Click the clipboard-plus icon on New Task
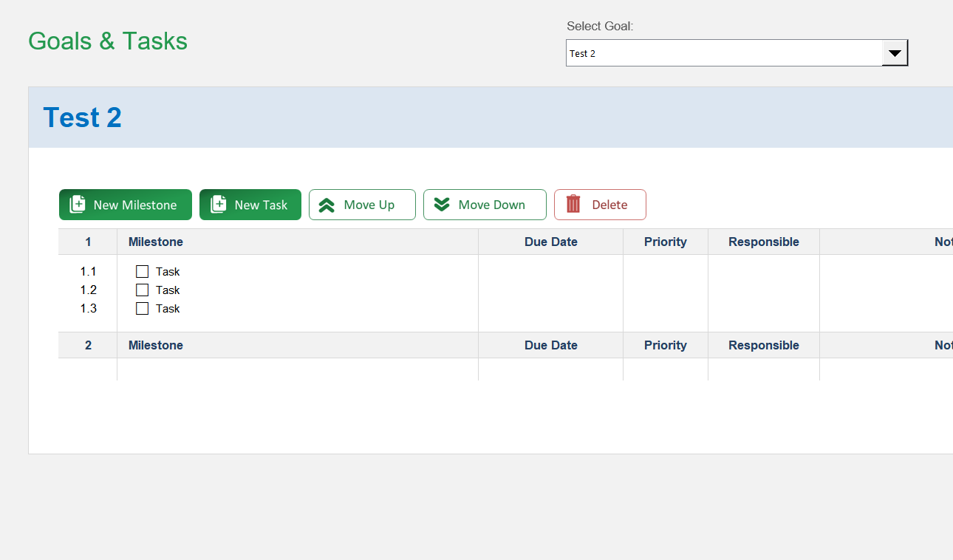This screenshot has width=953, height=560. click(x=217, y=205)
